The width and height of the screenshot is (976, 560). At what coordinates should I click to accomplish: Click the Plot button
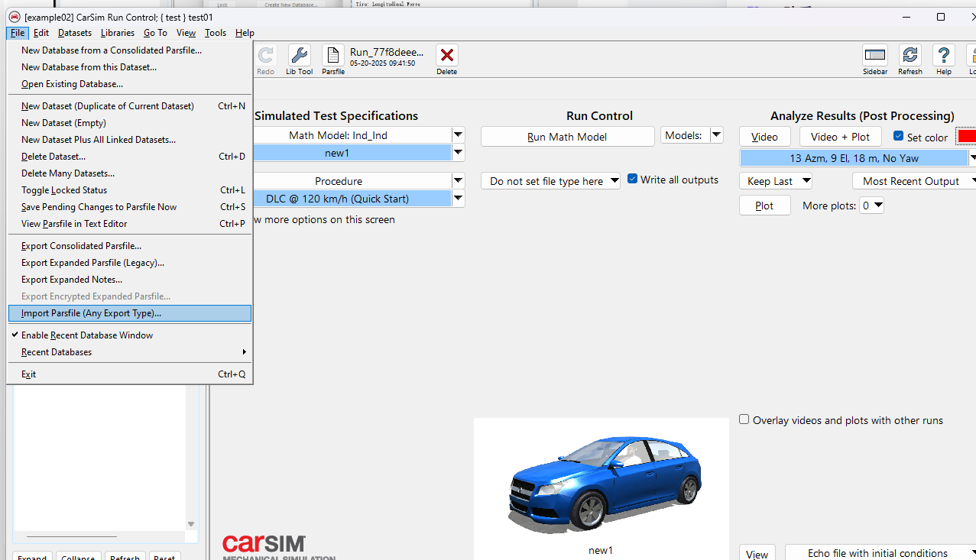pos(764,206)
